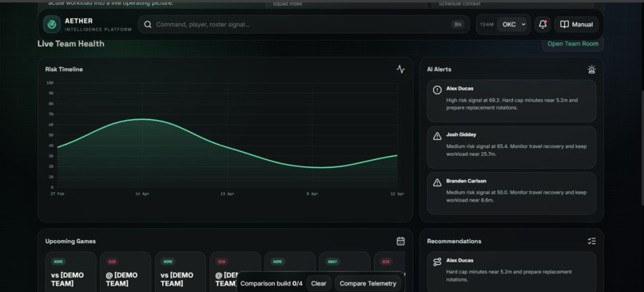Image resolution: width=644 pixels, height=292 pixels.
Task: Click the AETHER Intelligence Platform brand text
Action: [98, 25]
